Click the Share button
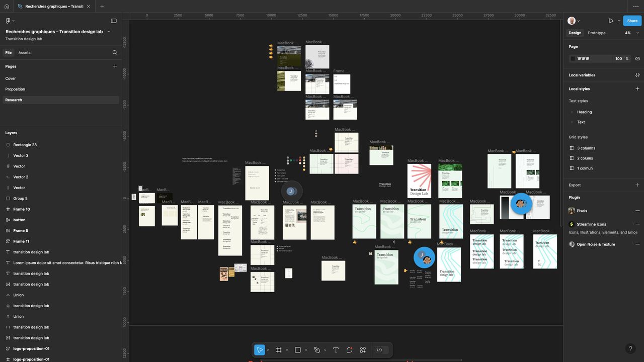The width and height of the screenshot is (644, 362). tap(632, 21)
